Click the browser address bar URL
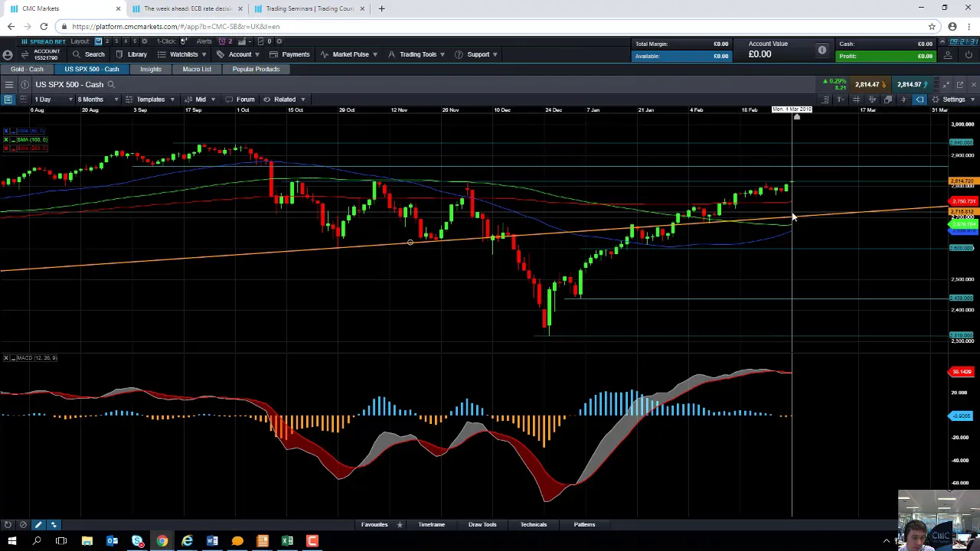This screenshot has height=551, width=980. 176,26
